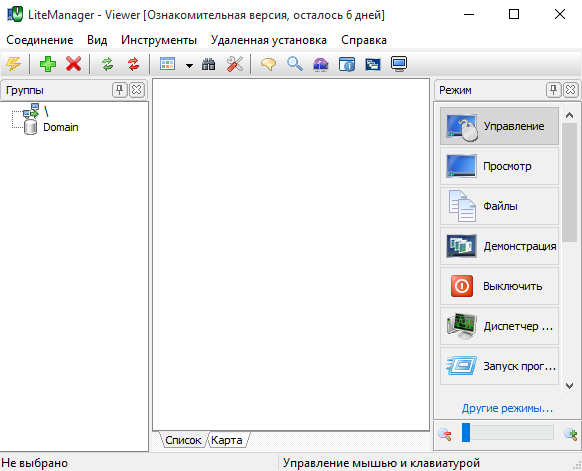Image resolution: width=582 pixels, height=471 pixels.
Task: Expand the view style dropdown arrow
Action: click(x=189, y=66)
